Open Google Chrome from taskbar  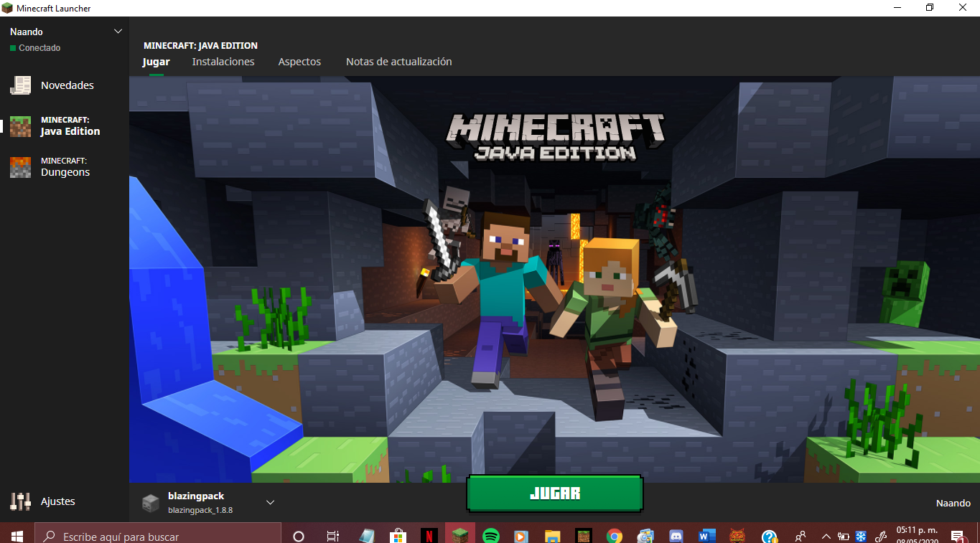(x=614, y=536)
